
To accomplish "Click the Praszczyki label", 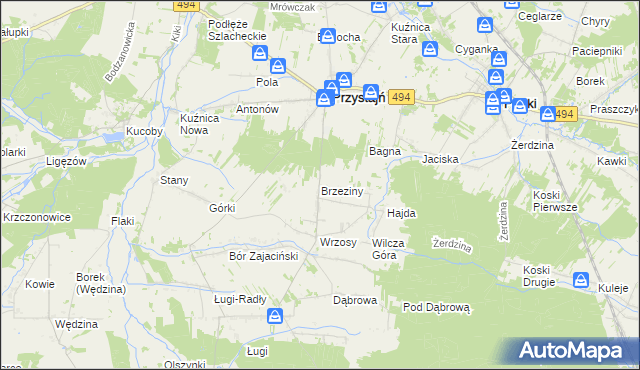I will pos(614,109).
